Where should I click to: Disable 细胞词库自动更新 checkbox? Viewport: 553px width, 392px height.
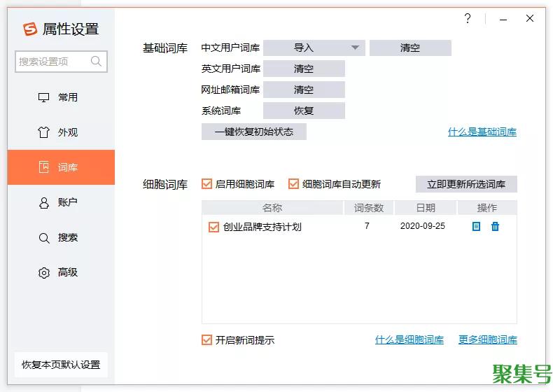pos(293,184)
